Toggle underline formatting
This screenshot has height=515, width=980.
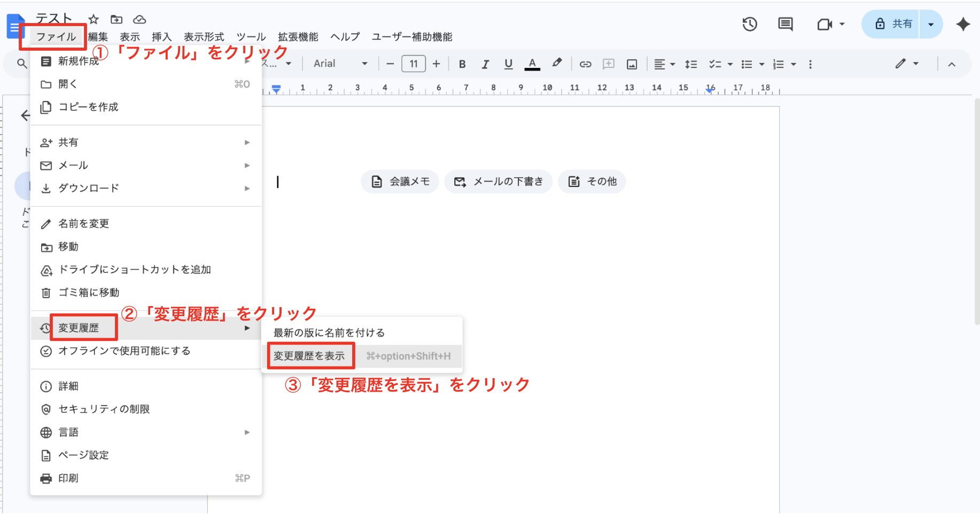tap(508, 64)
